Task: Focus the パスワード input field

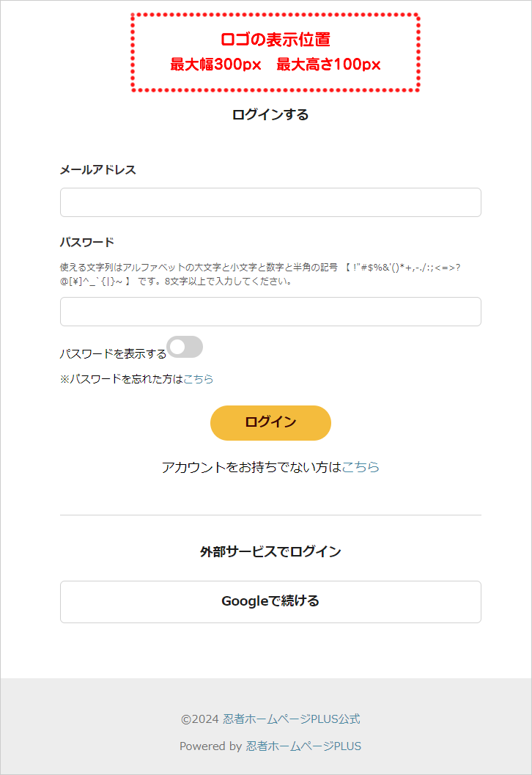Action: pos(270,312)
